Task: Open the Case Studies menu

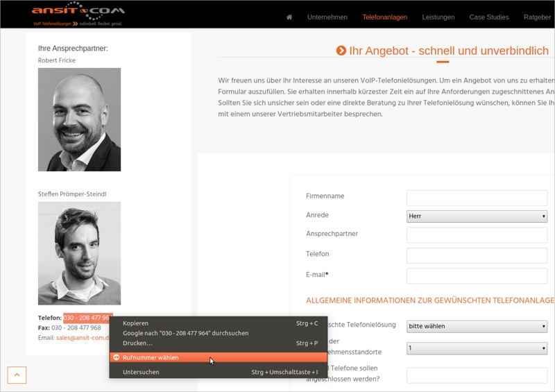Action: pyautogui.click(x=489, y=17)
